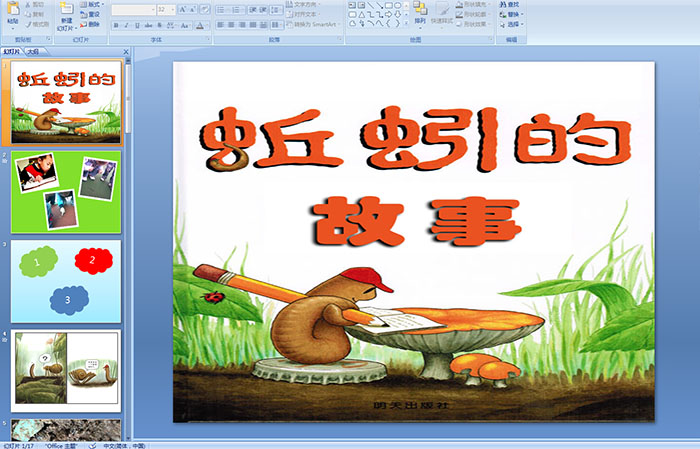Open the Quick Styles (快速样式) gallery

[x=442, y=15]
